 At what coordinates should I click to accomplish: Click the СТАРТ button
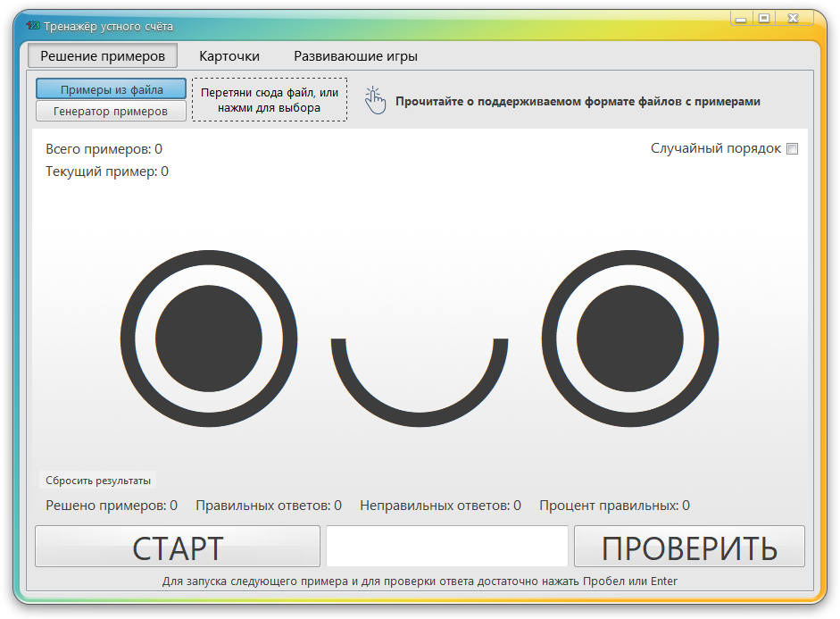pos(177,546)
